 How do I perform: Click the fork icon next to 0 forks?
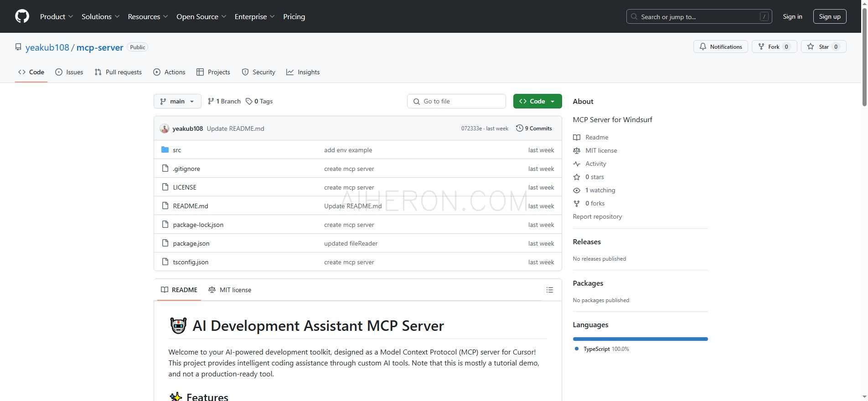pyautogui.click(x=577, y=203)
